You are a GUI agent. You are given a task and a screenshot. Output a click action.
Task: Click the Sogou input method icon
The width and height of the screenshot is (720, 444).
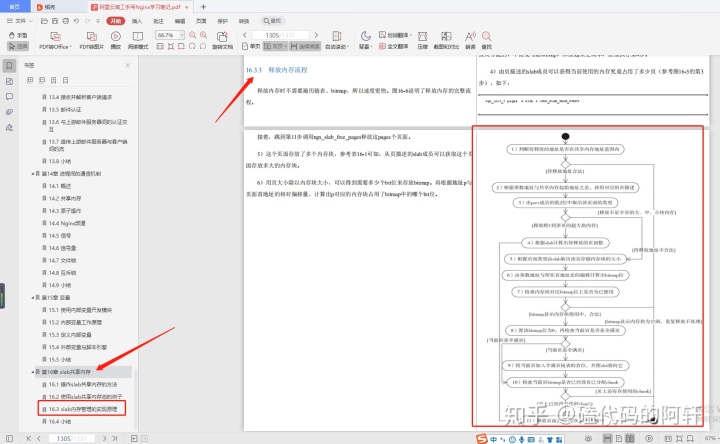tap(482, 439)
